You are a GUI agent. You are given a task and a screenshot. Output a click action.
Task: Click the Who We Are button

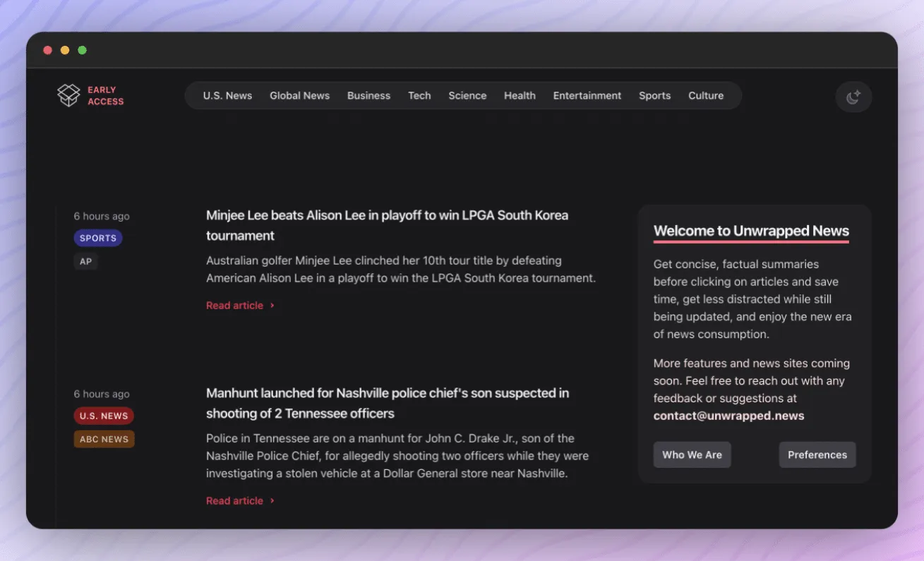click(692, 455)
